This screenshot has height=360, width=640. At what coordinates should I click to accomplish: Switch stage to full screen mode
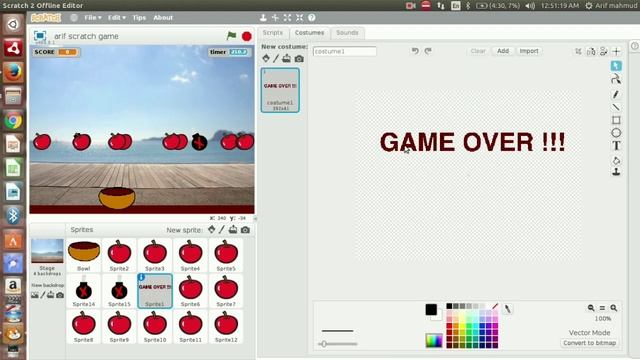pos(40,36)
